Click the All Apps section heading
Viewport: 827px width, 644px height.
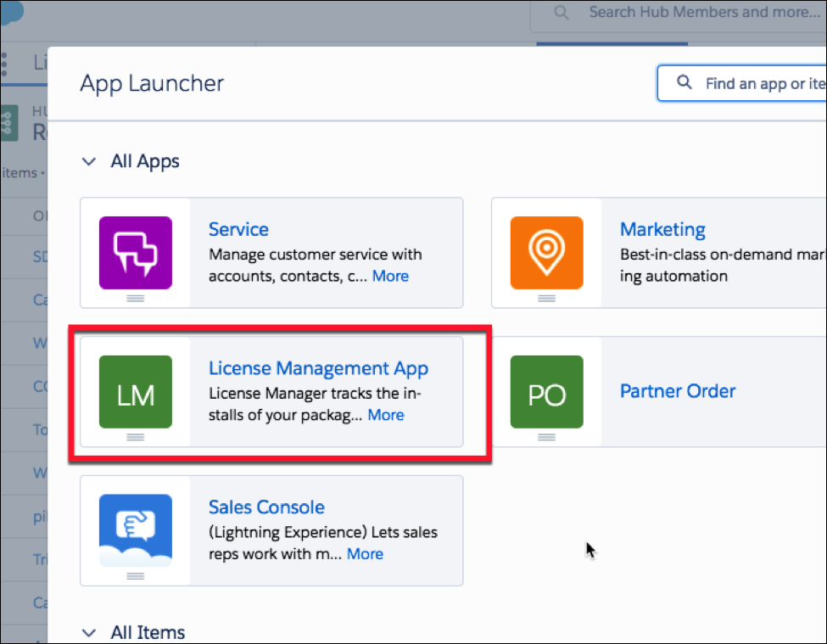(x=145, y=161)
